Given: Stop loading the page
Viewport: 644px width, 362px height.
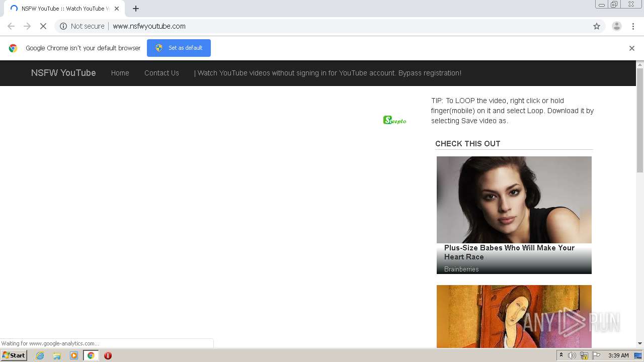Looking at the screenshot, I should point(43,26).
